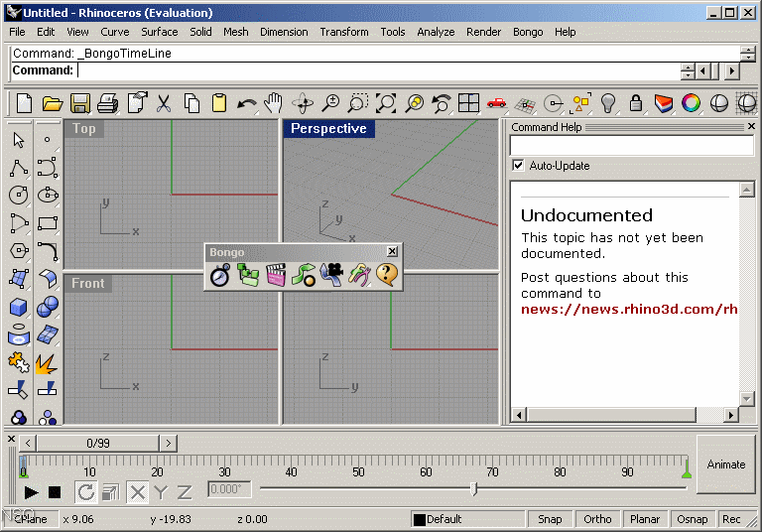Click the timeline start marker at 0
Image resolution: width=762 pixels, height=532 pixels.
23,466
